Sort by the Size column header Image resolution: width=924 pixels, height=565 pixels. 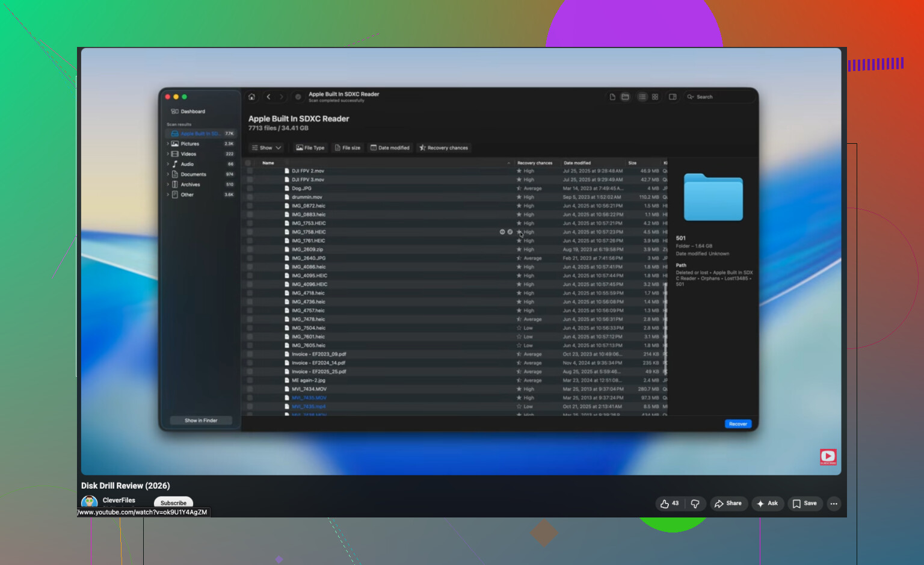click(x=632, y=163)
